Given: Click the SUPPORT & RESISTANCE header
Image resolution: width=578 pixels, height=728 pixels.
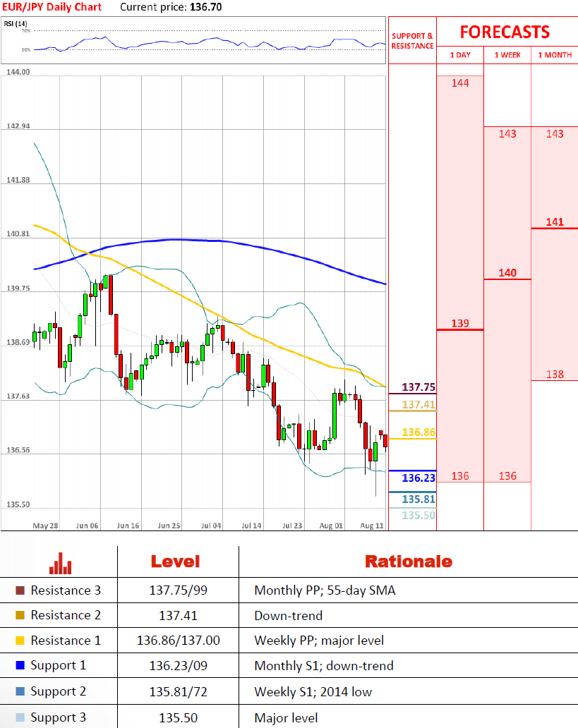Looking at the screenshot, I should (413, 41).
